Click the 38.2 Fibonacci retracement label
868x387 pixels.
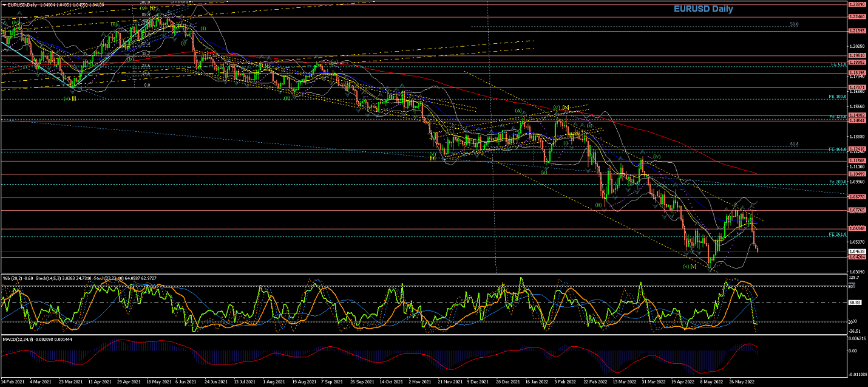pyautogui.click(x=146, y=53)
